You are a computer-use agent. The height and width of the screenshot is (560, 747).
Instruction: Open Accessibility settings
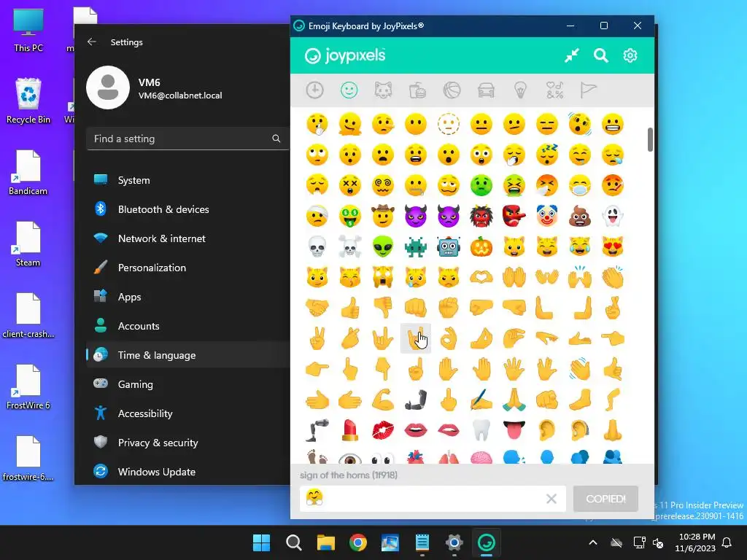click(187, 413)
